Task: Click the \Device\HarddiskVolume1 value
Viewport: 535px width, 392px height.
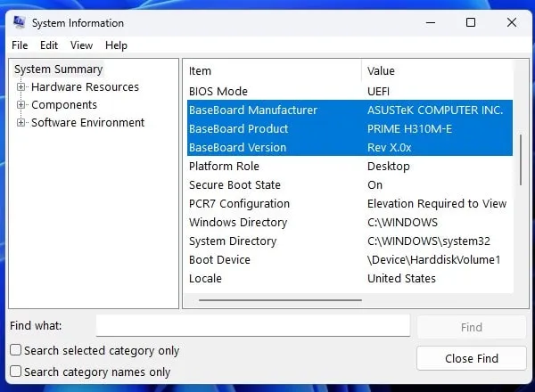Action: tap(433, 260)
